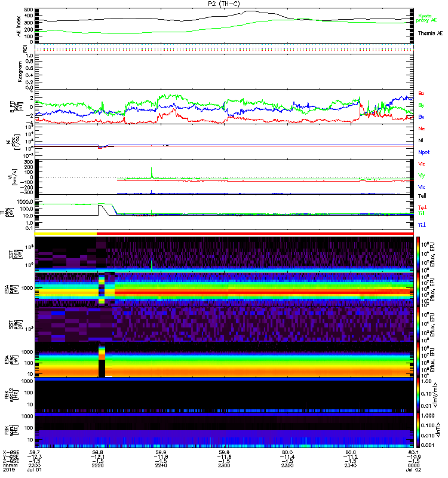Viewport: 448px width, 478px height.
Task: Click the black "Ni" density legend label
Action: [x=421, y=140]
